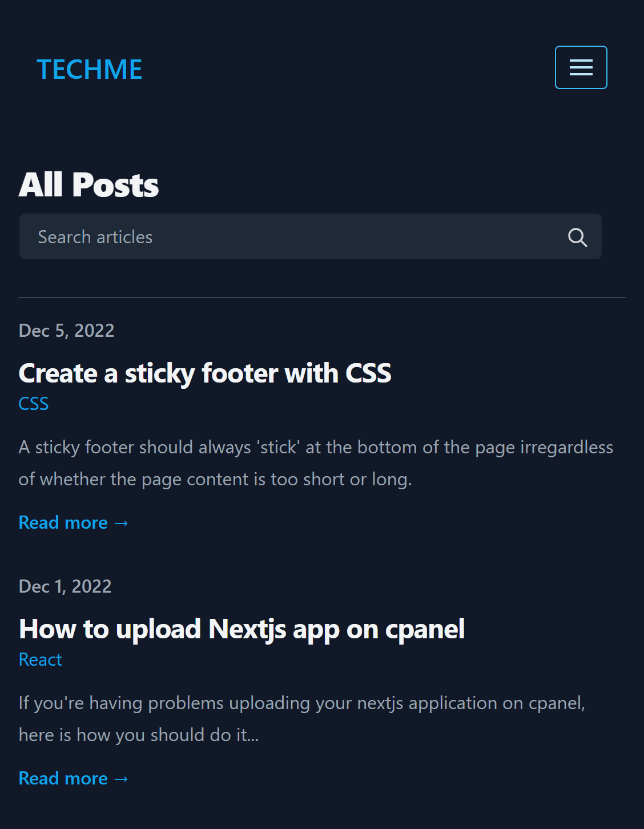The image size is (644, 829).
Task: Focus the Search articles field
Action: tap(285, 237)
